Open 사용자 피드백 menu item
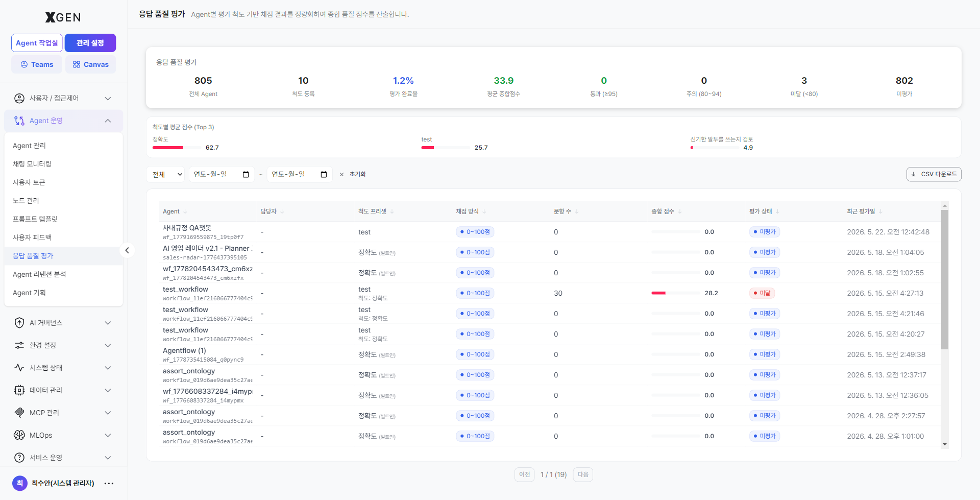 coord(63,237)
